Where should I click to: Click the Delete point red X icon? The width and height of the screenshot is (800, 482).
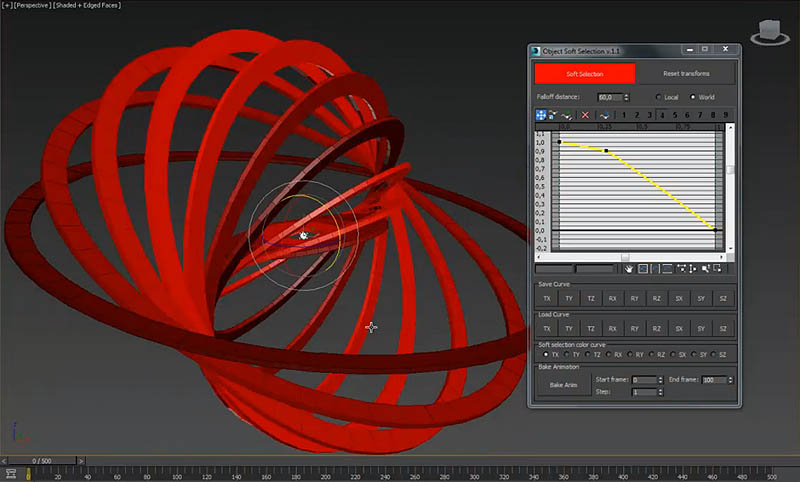click(x=585, y=116)
